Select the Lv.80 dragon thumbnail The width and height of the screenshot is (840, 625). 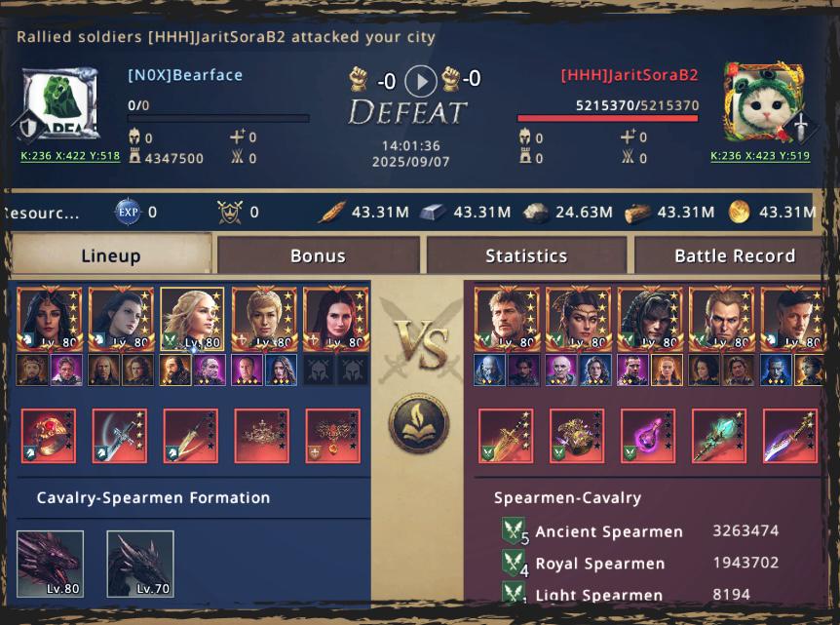pos(51,564)
